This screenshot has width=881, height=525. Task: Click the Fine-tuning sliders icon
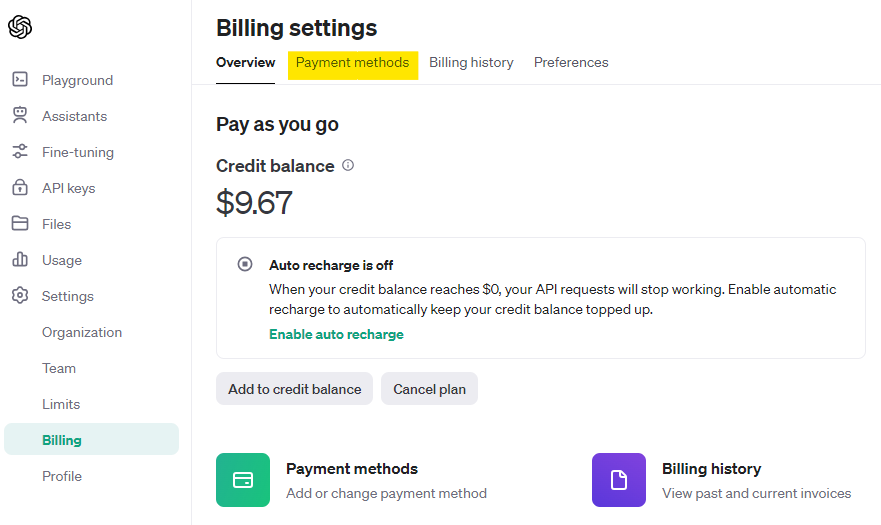click(20, 152)
